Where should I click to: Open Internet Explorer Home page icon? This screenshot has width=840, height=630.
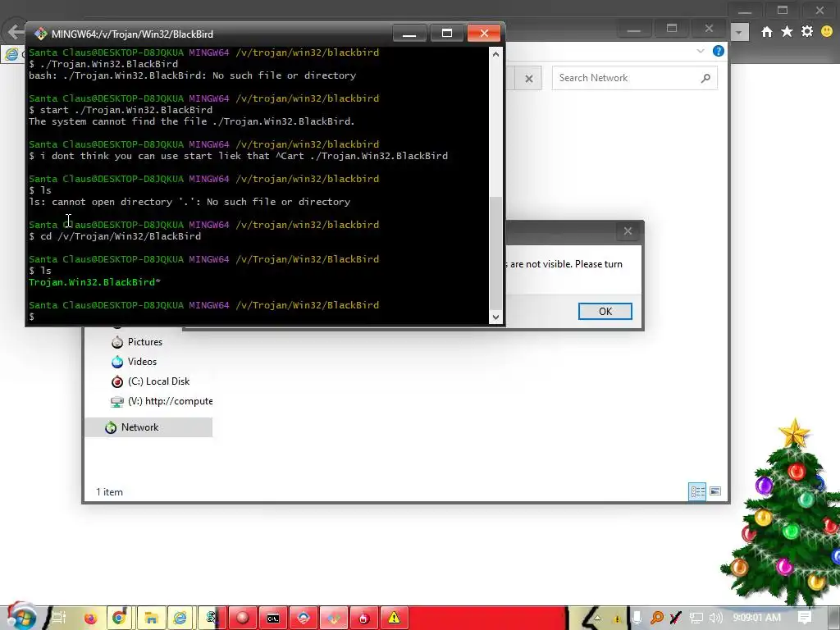[767, 32]
